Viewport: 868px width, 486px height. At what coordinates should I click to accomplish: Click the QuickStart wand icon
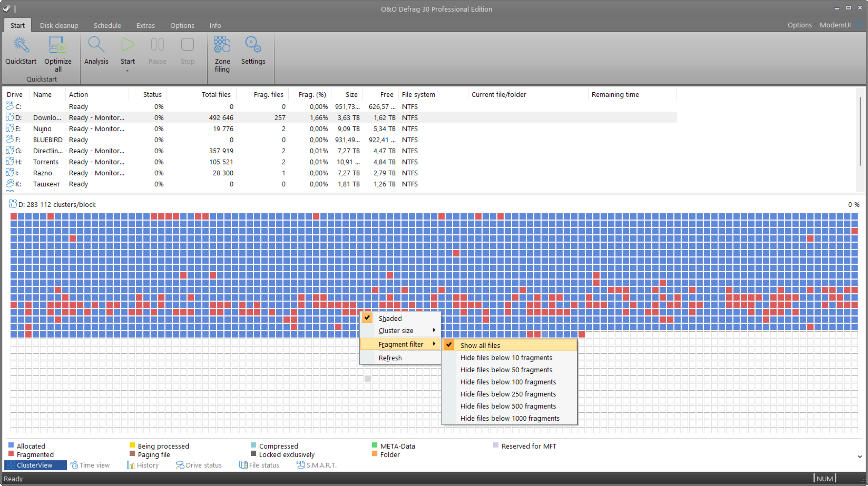pos(20,46)
